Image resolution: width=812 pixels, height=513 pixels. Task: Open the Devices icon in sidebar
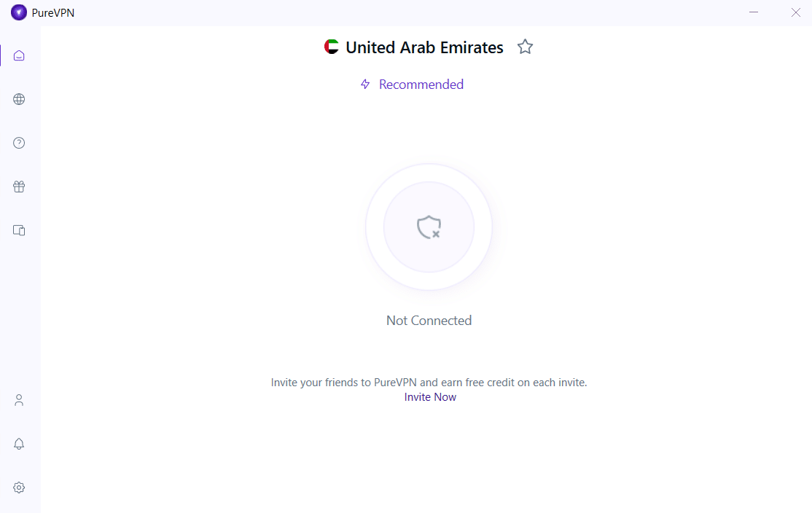click(x=19, y=230)
